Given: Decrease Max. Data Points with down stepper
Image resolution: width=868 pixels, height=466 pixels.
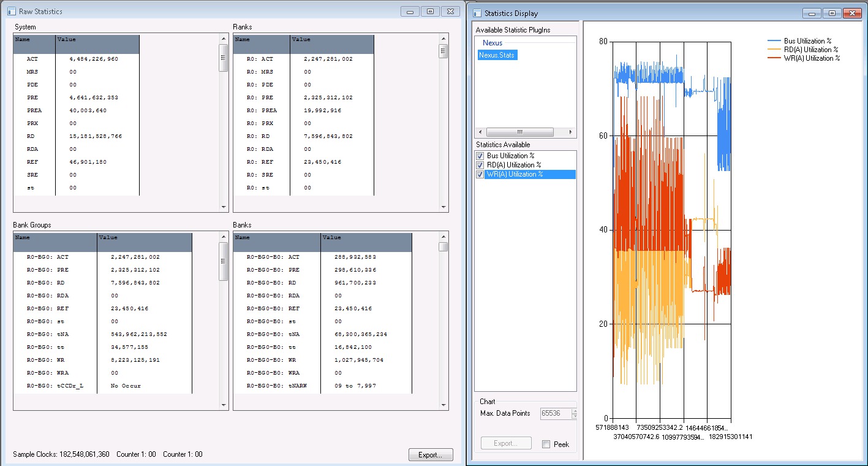Looking at the screenshot, I should pos(574,417).
